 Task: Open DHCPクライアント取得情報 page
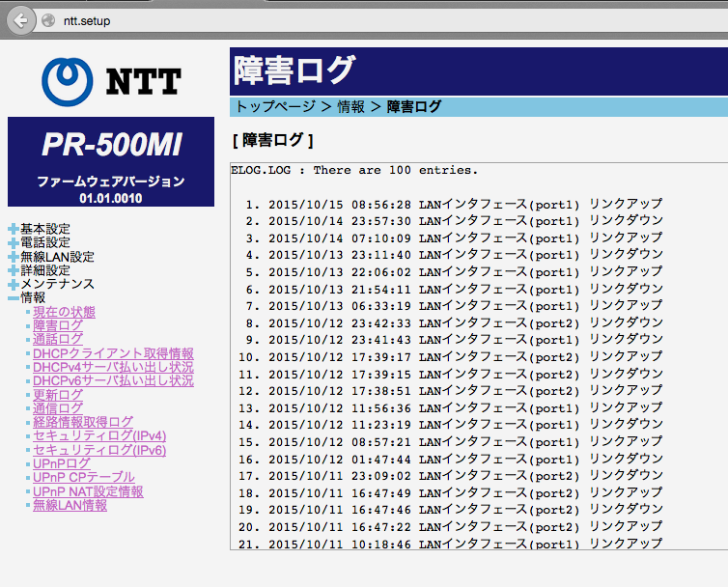[x=113, y=353]
